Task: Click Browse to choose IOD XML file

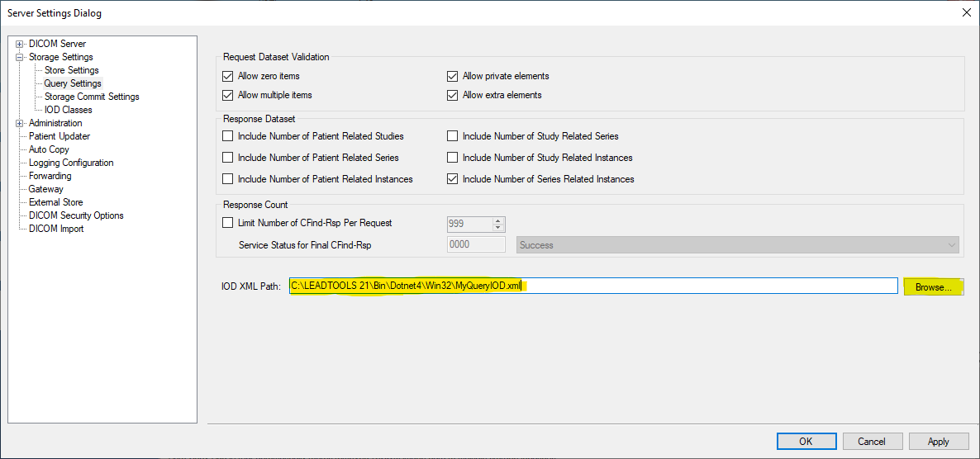Action: click(933, 286)
